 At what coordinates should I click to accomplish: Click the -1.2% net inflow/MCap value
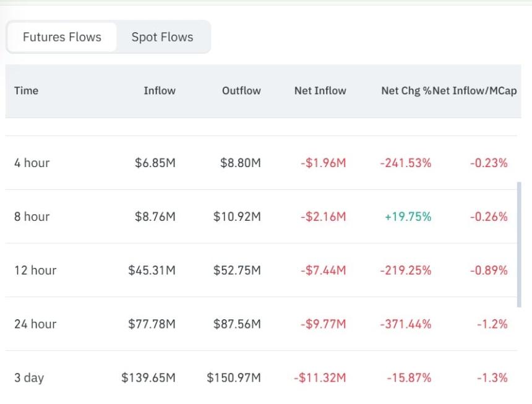[492, 324]
